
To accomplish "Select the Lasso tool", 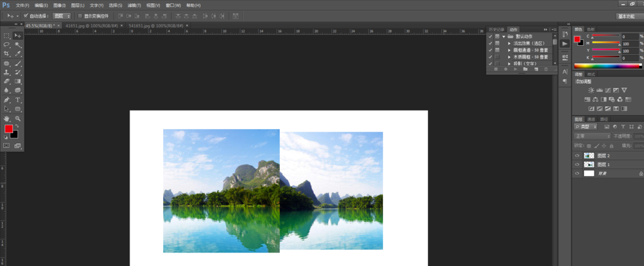I will click(x=6, y=45).
